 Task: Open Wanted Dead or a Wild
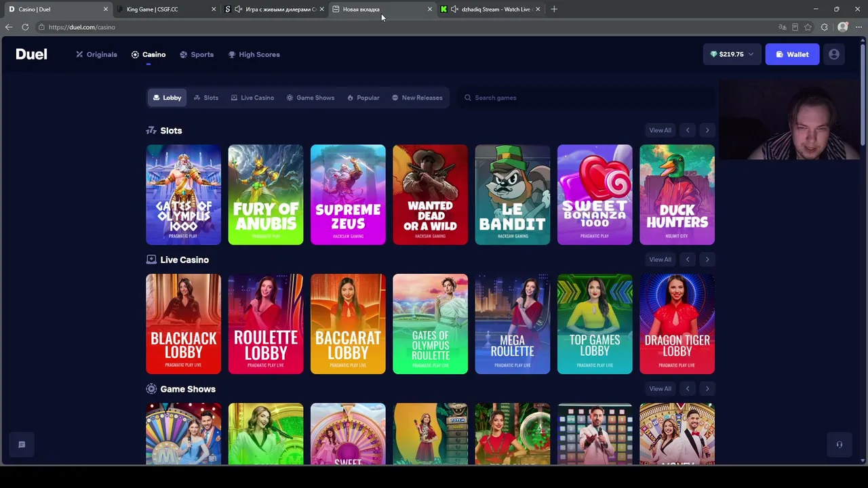(430, 195)
